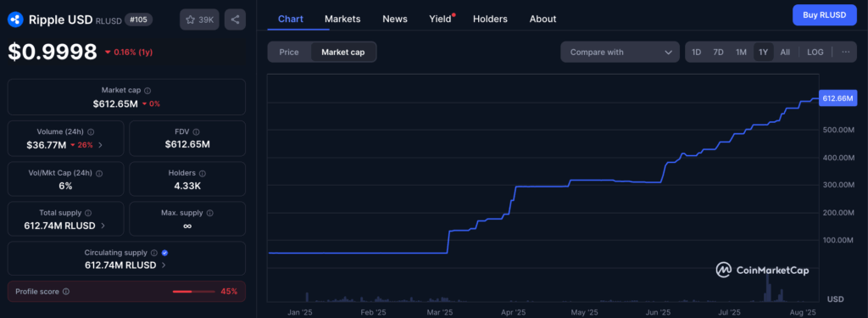
Task: Switch chart to Price view
Action: 289,52
